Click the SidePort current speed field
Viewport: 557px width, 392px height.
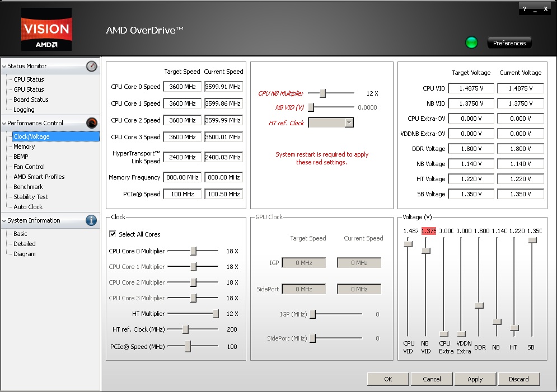coord(359,289)
